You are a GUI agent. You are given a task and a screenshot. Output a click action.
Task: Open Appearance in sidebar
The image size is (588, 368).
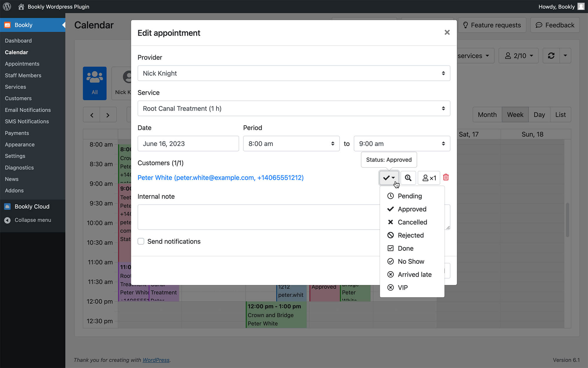point(20,145)
